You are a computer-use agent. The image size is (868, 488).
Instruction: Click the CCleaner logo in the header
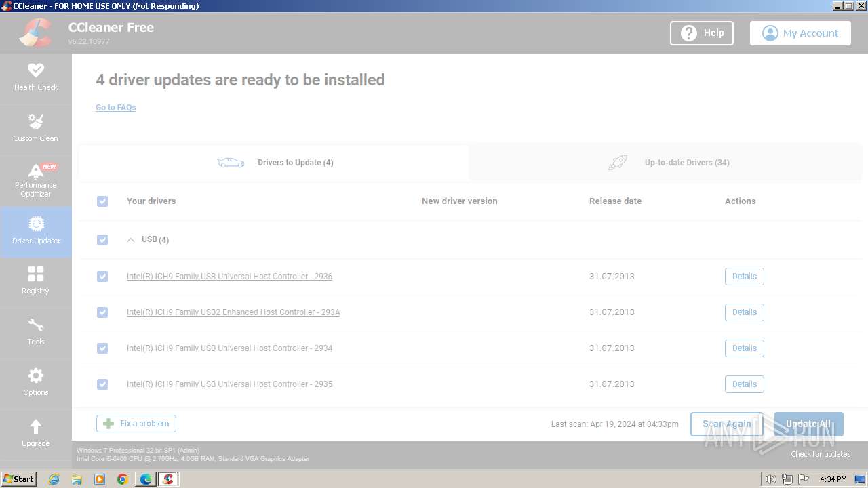(36, 33)
